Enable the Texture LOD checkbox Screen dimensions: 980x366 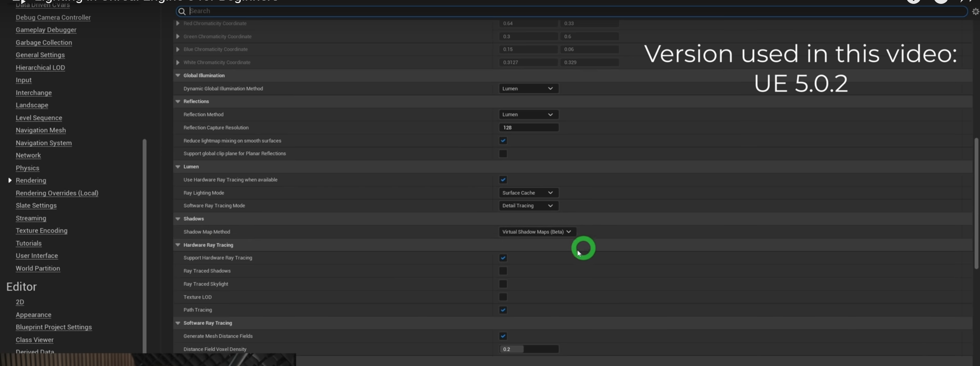pyautogui.click(x=503, y=297)
